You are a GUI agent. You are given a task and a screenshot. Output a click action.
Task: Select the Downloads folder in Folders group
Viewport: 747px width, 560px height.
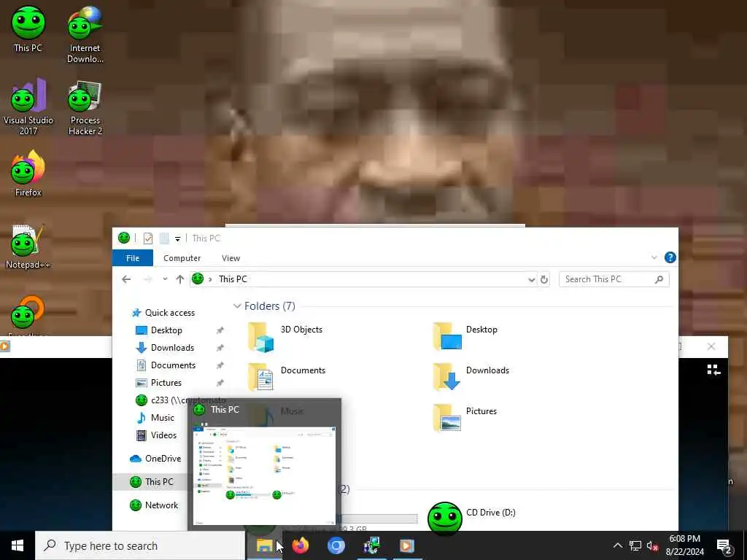coord(471,377)
